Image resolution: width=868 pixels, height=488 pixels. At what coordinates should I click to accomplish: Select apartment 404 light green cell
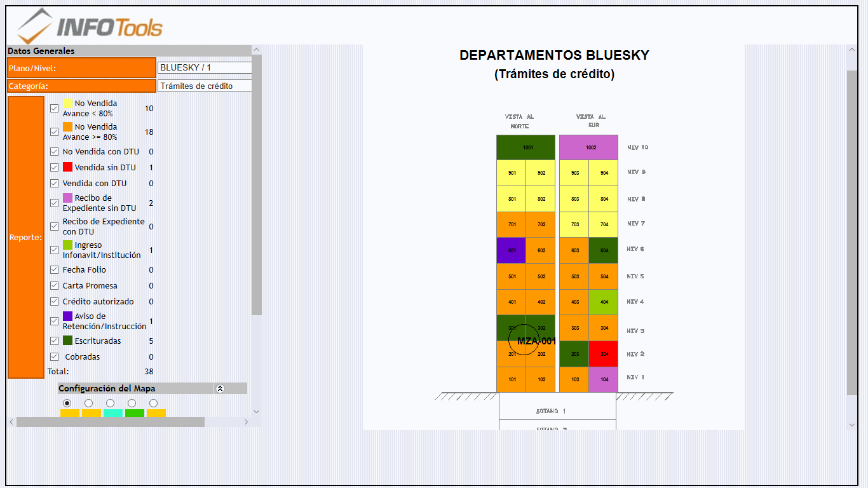603,302
